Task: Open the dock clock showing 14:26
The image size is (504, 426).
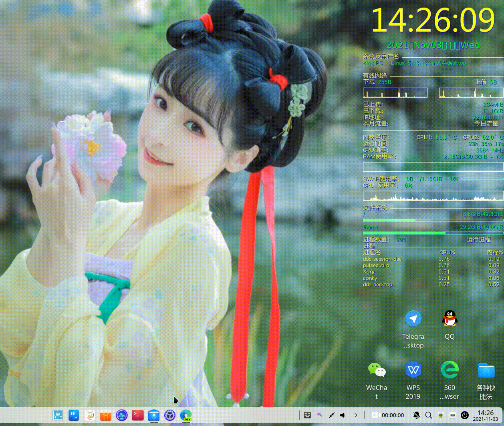Action: point(486,415)
